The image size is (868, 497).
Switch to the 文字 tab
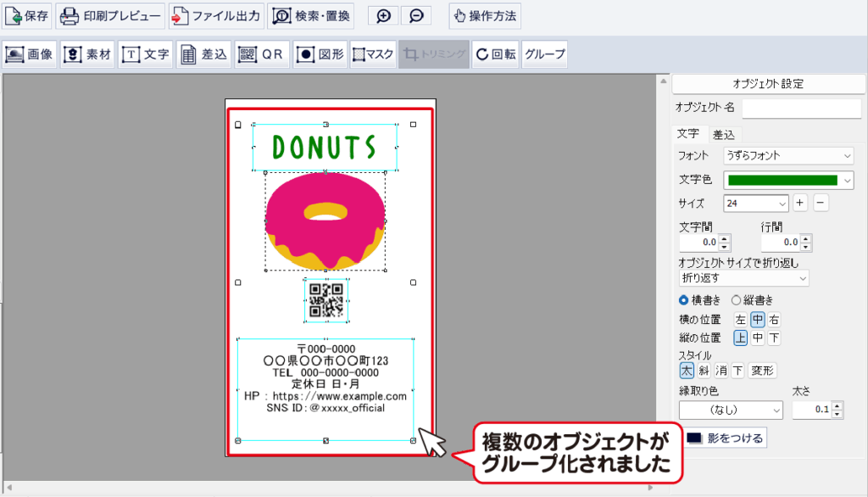[x=687, y=134]
